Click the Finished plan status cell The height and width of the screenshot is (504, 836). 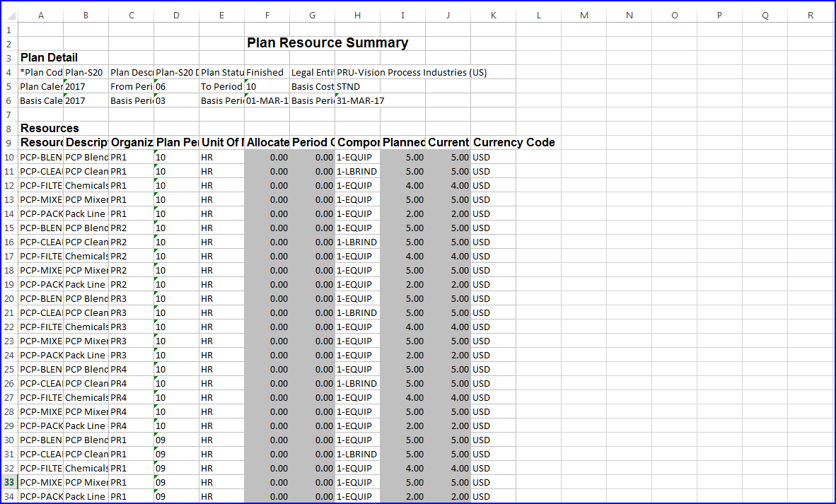click(x=267, y=73)
